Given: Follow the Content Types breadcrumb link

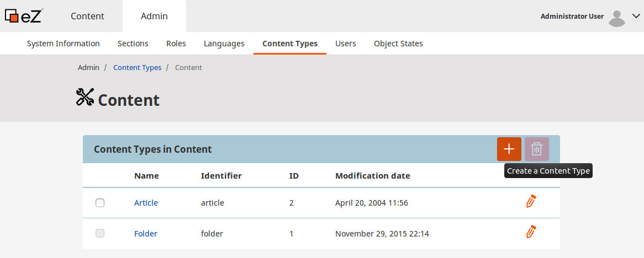Looking at the screenshot, I should [137, 67].
